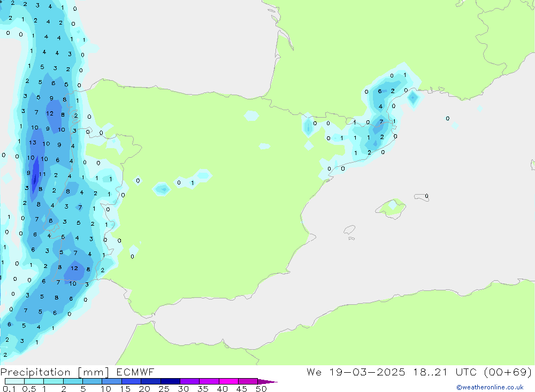Click the "Precipitation" title word
This screenshot has height=392, width=535.
point(35,372)
